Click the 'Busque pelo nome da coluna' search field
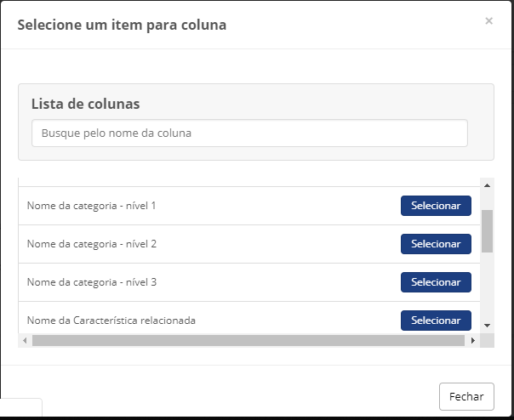The width and height of the screenshot is (514, 420). click(x=249, y=133)
